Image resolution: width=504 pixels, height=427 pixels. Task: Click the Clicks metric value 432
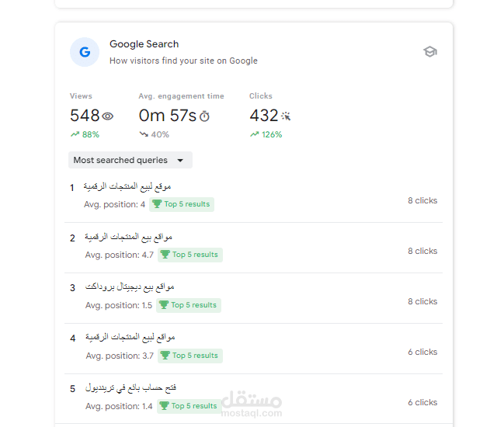[264, 116]
